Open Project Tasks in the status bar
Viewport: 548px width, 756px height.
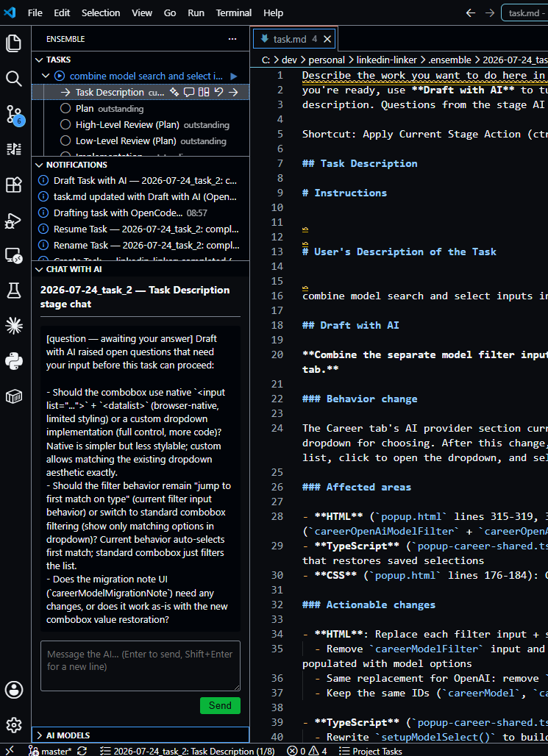(x=371, y=751)
